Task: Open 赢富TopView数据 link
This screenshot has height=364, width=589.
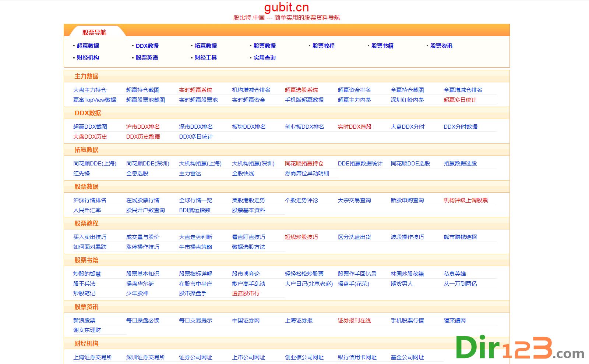Action: coord(95,100)
